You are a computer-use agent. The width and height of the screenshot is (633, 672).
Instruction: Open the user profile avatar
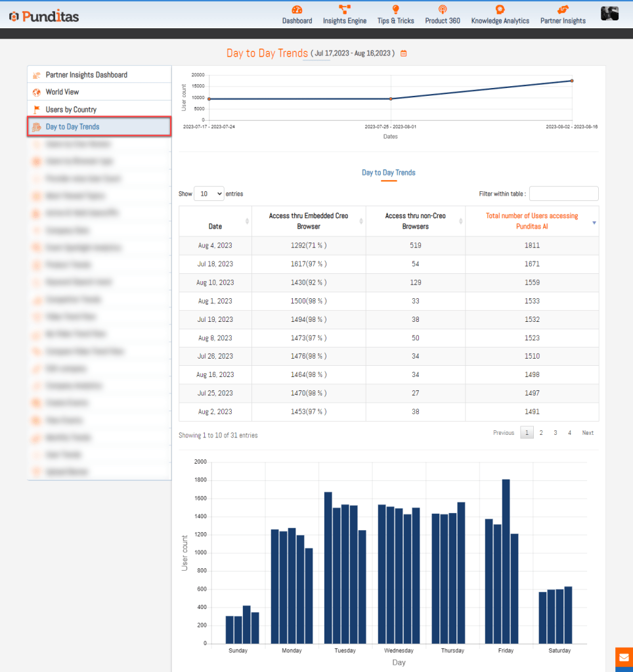point(609,13)
